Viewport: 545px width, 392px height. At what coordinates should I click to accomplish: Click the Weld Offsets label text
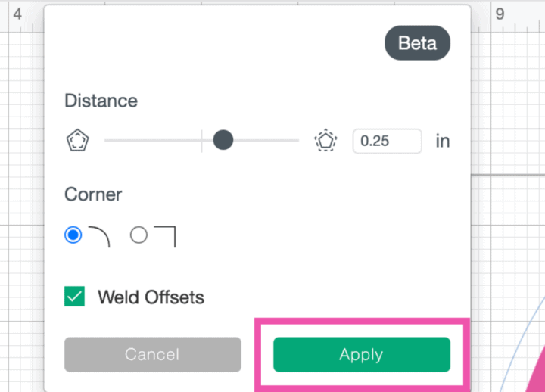[x=151, y=297]
